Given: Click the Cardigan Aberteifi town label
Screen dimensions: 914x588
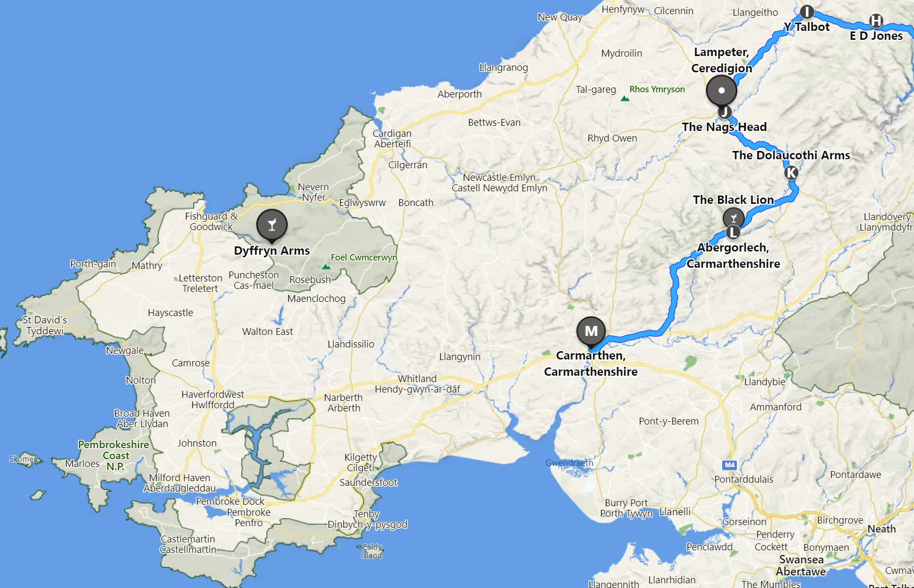Looking at the screenshot, I should tap(392, 138).
